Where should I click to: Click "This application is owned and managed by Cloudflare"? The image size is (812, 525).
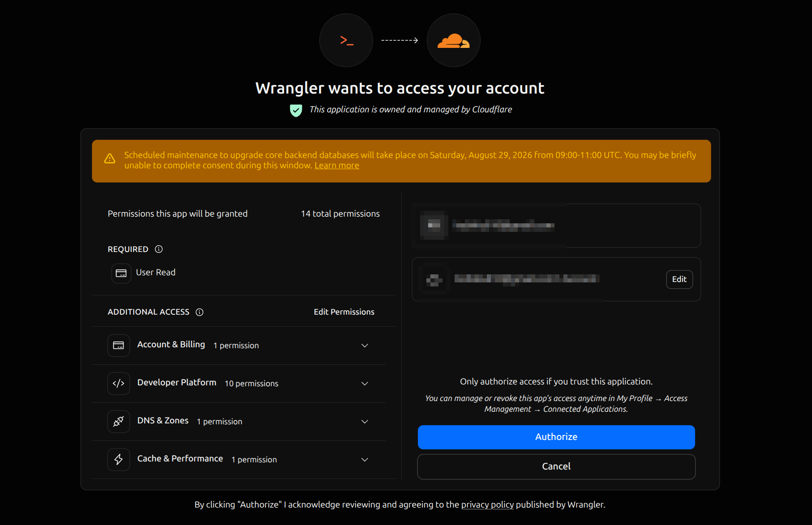(x=411, y=110)
